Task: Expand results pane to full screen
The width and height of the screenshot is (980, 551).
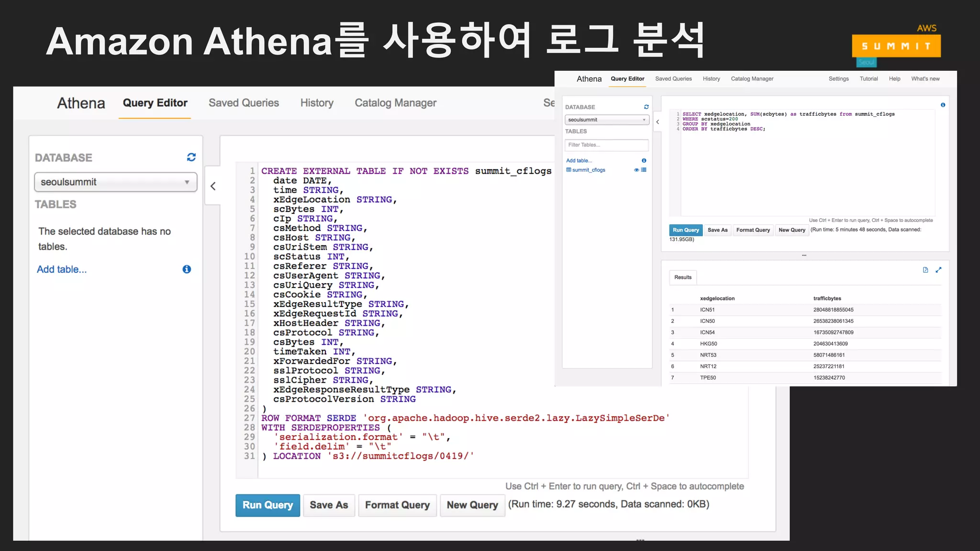Action: click(938, 270)
